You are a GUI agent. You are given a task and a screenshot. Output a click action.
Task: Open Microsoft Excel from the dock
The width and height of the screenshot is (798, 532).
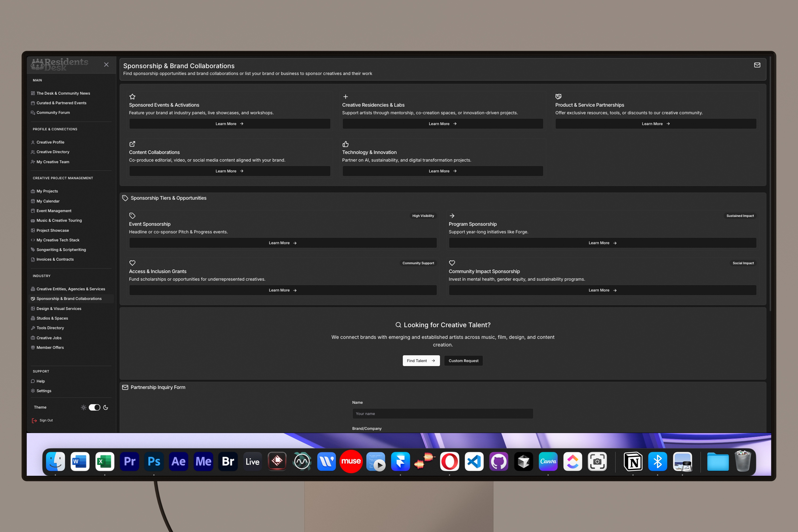105,461
